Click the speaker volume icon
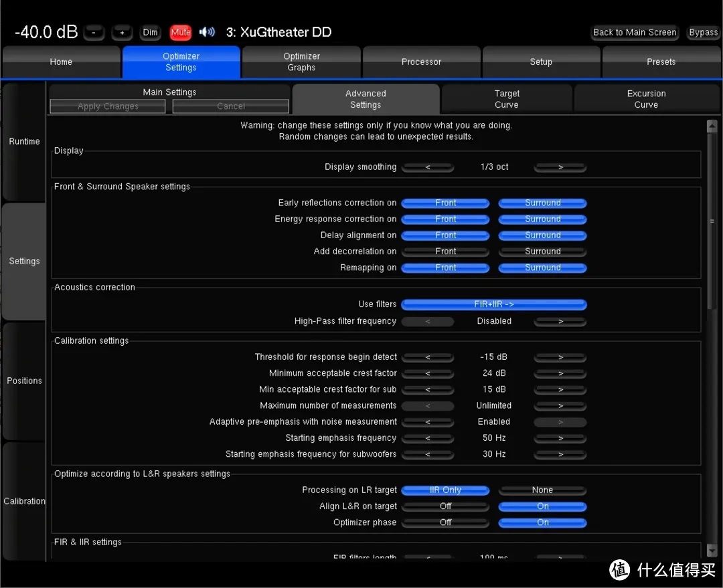The height and width of the screenshot is (588, 723). coord(207,32)
